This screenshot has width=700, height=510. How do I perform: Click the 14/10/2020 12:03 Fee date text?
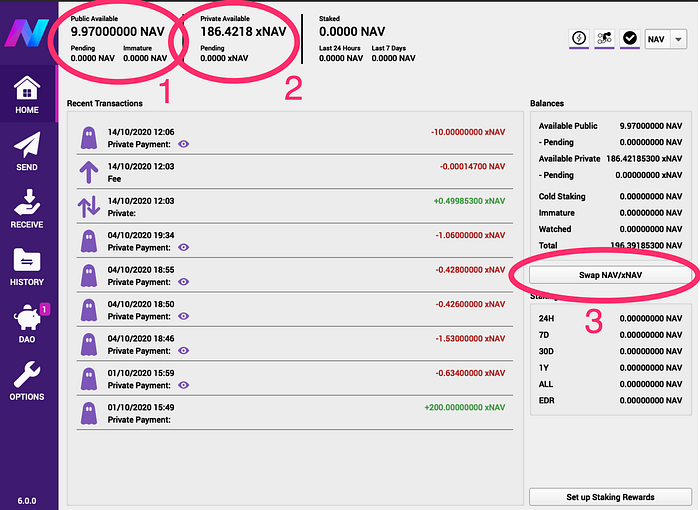141,167
